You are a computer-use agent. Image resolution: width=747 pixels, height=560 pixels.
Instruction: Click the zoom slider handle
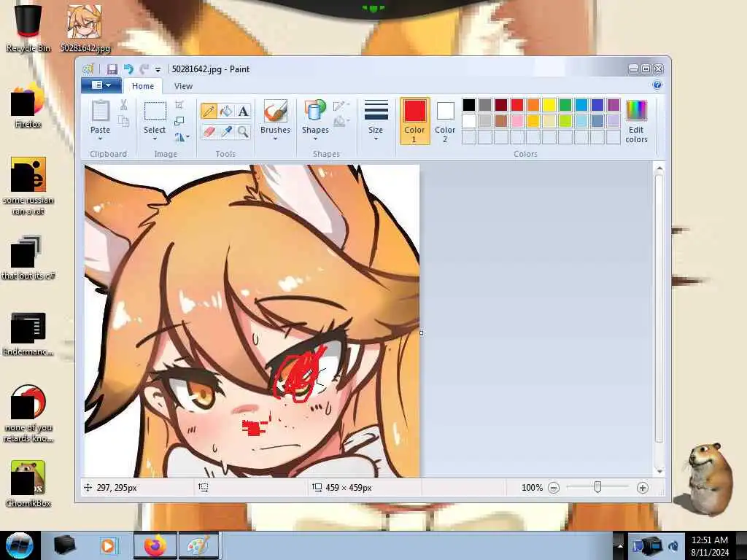(x=598, y=487)
